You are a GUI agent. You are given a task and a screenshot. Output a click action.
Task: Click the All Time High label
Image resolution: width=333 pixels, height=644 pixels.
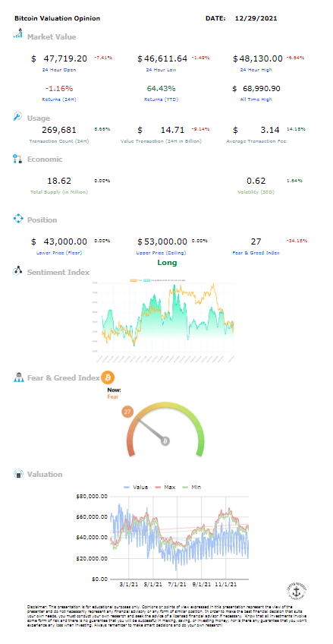pos(256,99)
